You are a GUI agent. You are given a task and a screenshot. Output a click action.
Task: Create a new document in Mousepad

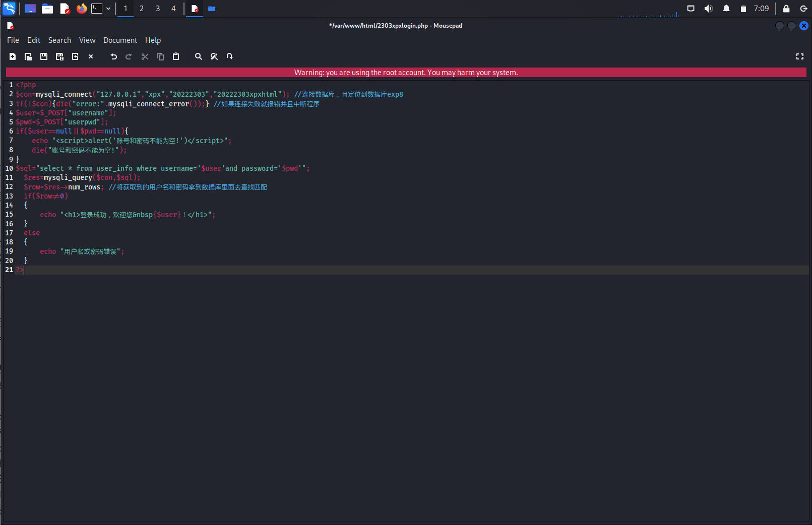[x=13, y=56]
